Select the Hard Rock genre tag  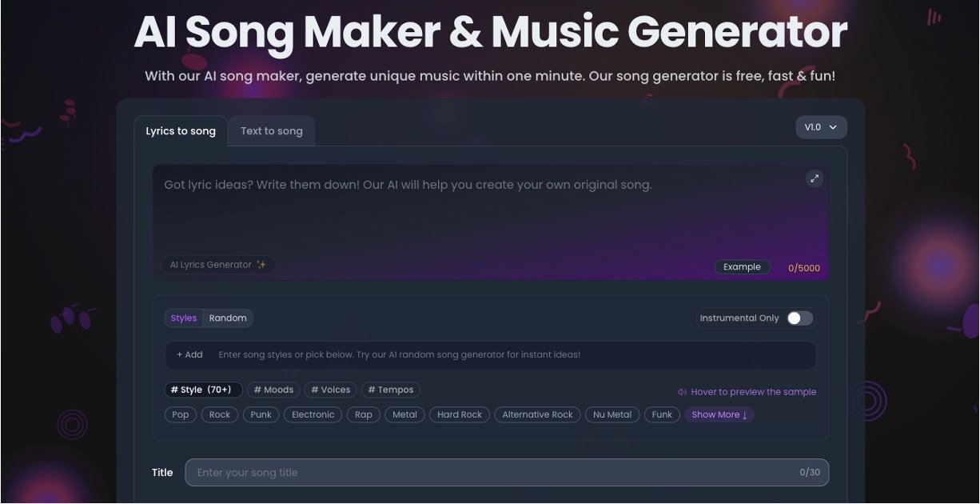pyautogui.click(x=459, y=414)
